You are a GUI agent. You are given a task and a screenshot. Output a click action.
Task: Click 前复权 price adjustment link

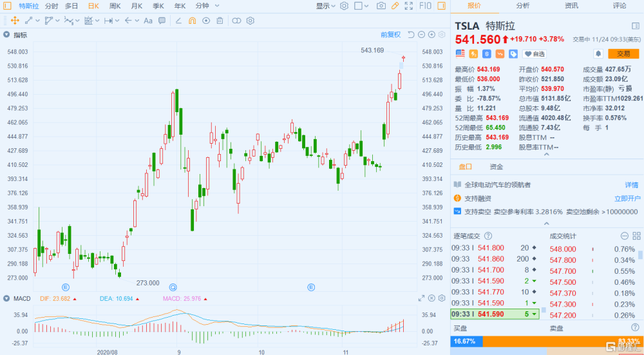[390, 35]
